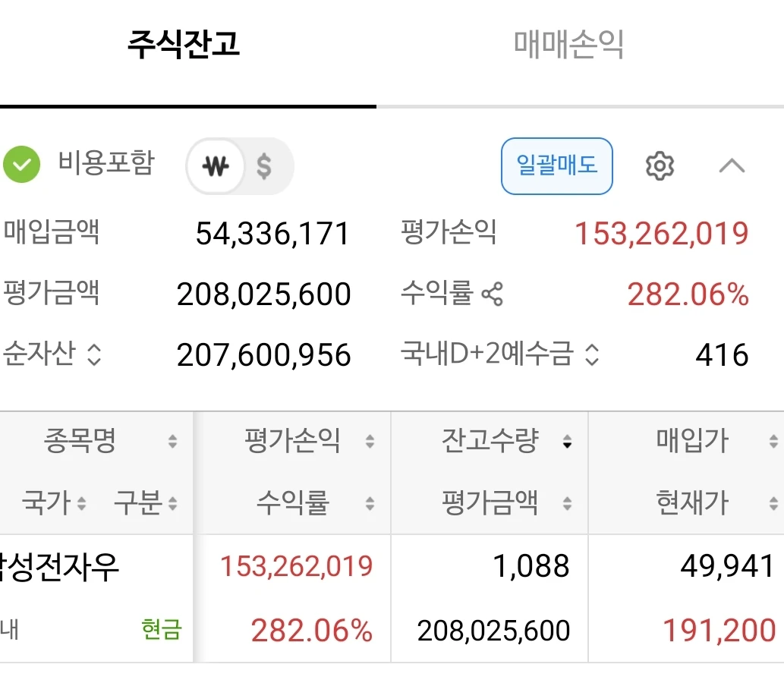This screenshot has width=784, height=680.
Task: Collapse the summary panel with chevron
Action: (732, 165)
